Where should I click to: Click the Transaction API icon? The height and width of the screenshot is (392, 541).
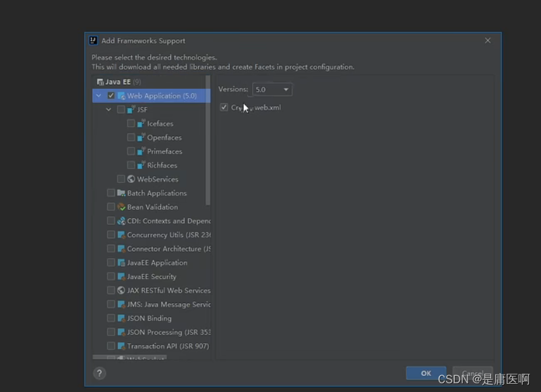pyautogui.click(x=121, y=346)
